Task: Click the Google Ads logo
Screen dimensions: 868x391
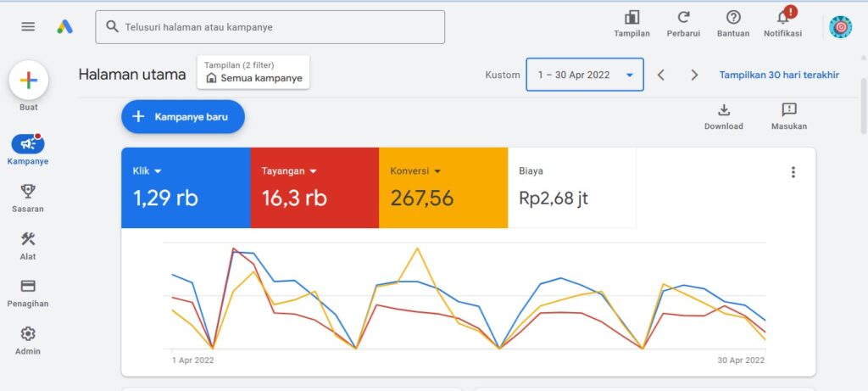Action: point(64,26)
